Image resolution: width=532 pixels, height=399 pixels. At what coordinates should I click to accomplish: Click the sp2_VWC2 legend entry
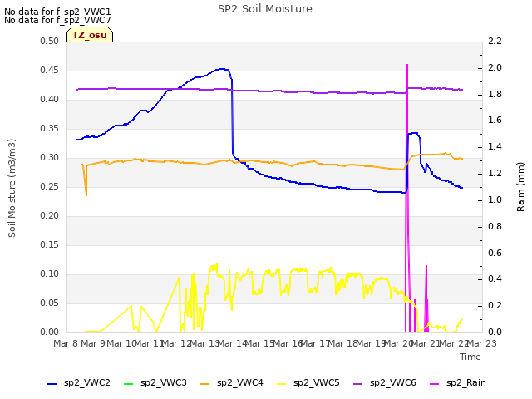pos(79,383)
